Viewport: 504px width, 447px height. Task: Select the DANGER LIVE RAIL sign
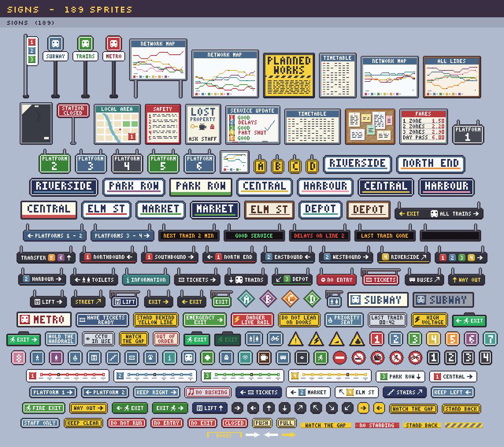click(x=252, y=320)
